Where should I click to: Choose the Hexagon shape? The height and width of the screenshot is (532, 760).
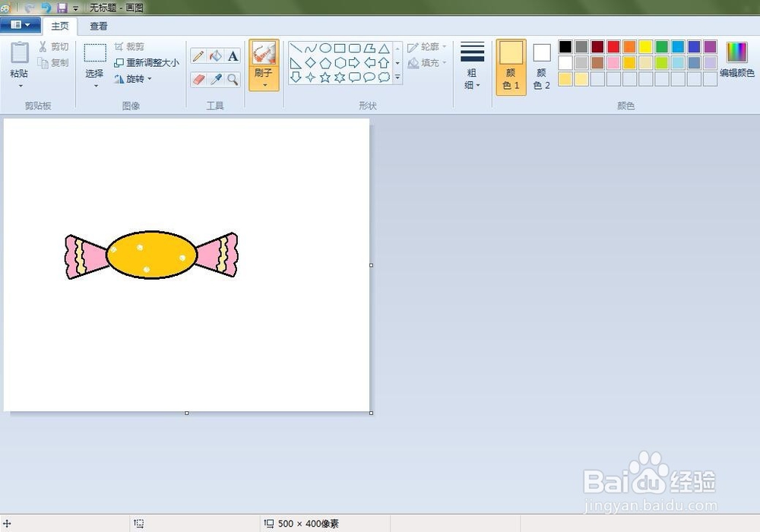pyautogui.click(x=340, y=62)
